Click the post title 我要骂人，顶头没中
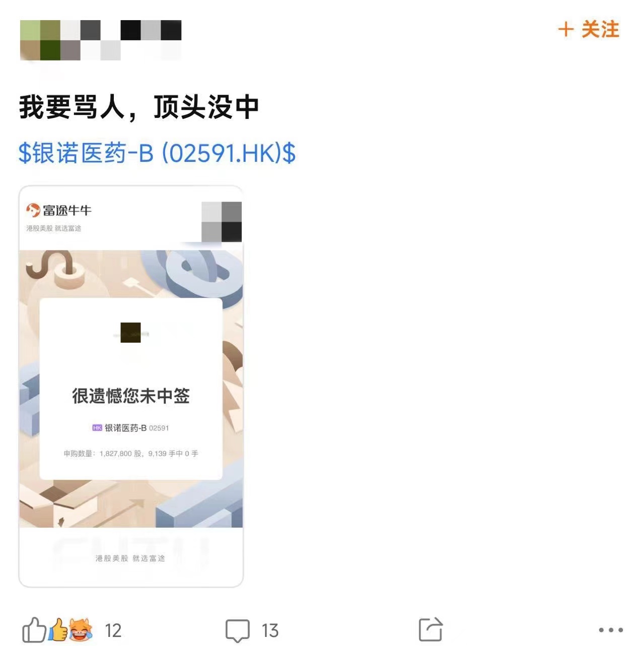The image size is (644, 646). [x=139, y=107]
